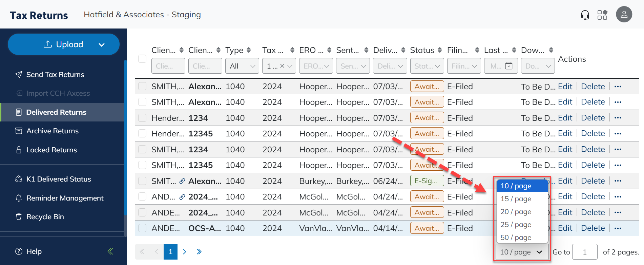Open the apps grid icon
This screenshot has height=265, width=644.
coord(602,15)
